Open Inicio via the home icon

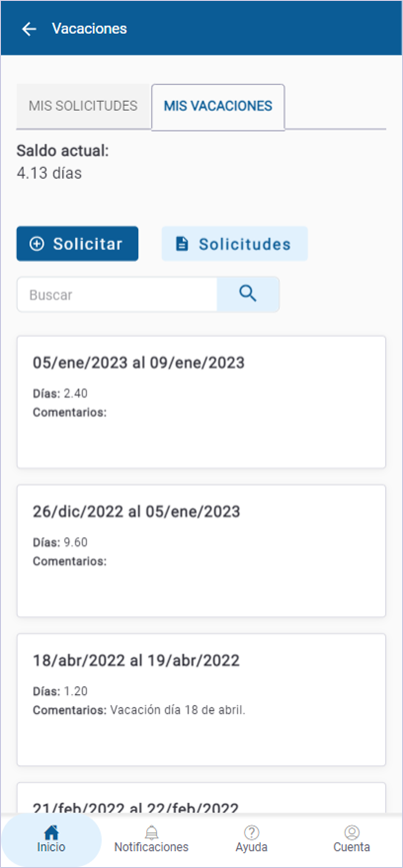51,832
